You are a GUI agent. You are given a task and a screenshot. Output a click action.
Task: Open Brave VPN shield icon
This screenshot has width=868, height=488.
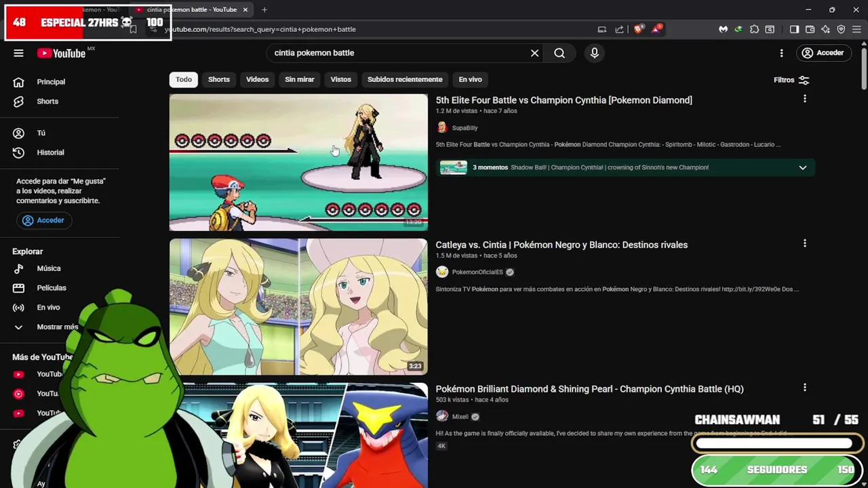(x=841, y=29)
